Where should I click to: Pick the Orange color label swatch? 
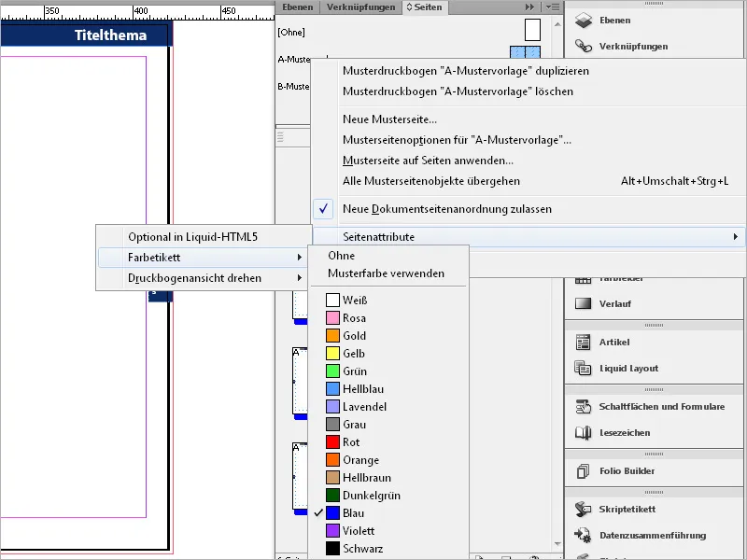click(332, 460)
